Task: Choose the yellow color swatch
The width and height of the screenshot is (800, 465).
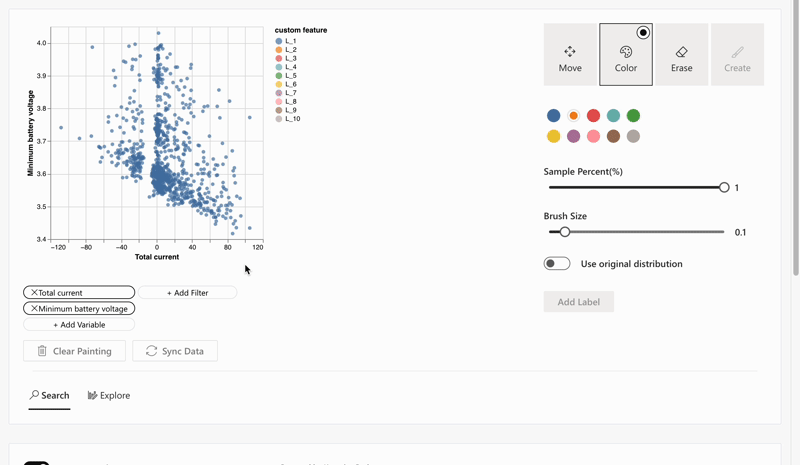Action: [553, 136]
